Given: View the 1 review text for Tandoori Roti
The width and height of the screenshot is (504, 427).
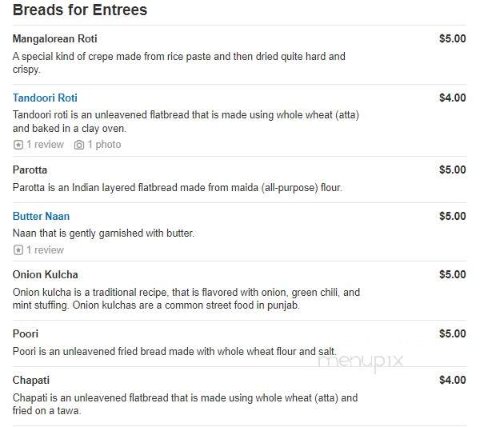Looking at the screenshot, I should (x=46, y=145).
